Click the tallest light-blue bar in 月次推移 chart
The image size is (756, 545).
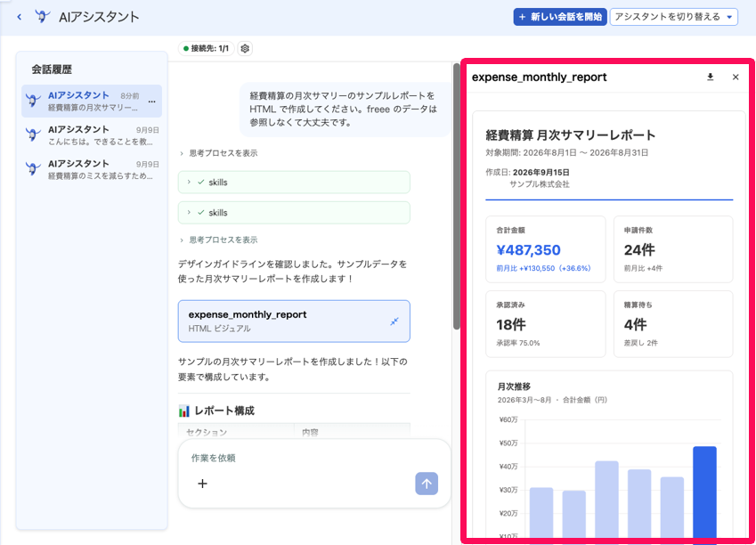click(x=606, y=500)
